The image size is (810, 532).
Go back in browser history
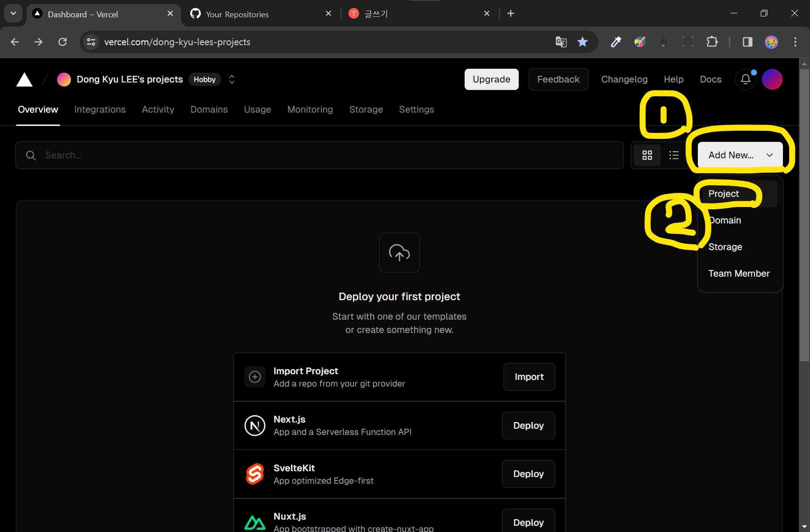point(15,42)
